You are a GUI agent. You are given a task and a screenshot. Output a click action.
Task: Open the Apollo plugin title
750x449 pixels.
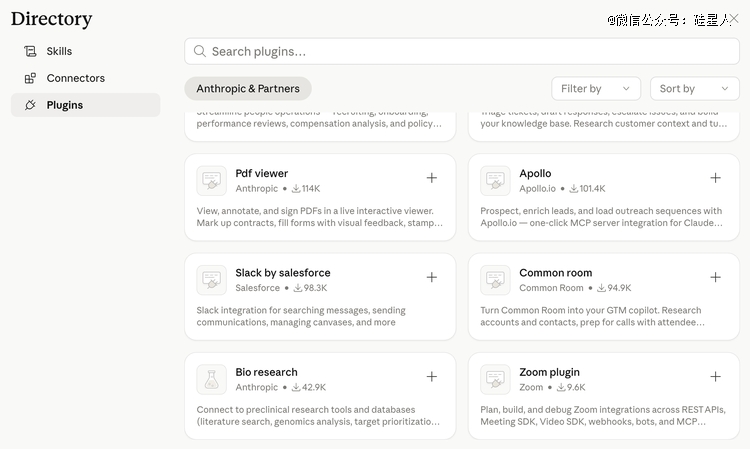pyautogui.click(x=535, y=173)
